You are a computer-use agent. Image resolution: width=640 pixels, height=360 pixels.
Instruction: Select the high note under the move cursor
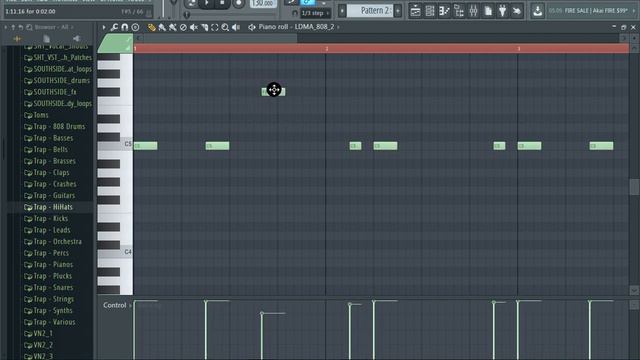pos(273,92)
